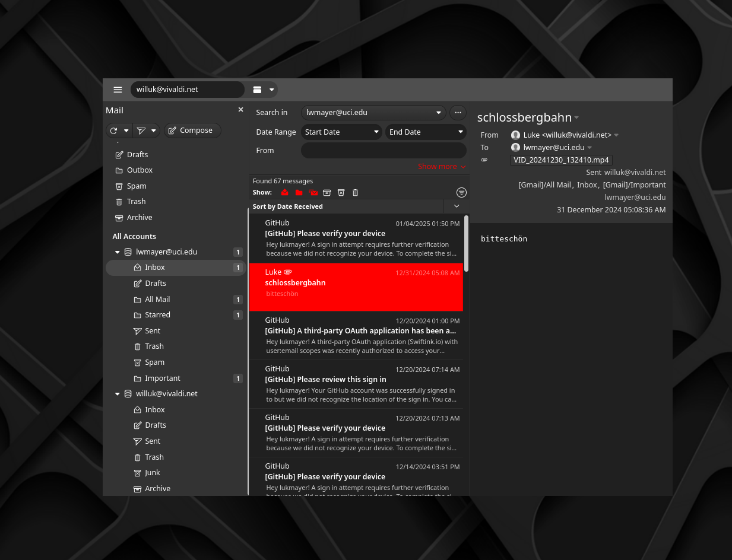Viewport: 732px width, 560px height.
Task: Toggle show archived messages filter icon
Action: coord(327,192)
